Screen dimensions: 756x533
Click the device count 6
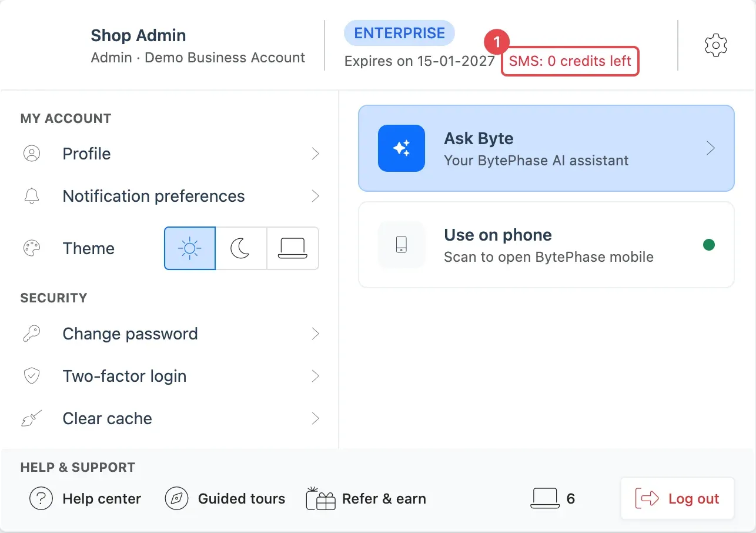tap(571, 499)
